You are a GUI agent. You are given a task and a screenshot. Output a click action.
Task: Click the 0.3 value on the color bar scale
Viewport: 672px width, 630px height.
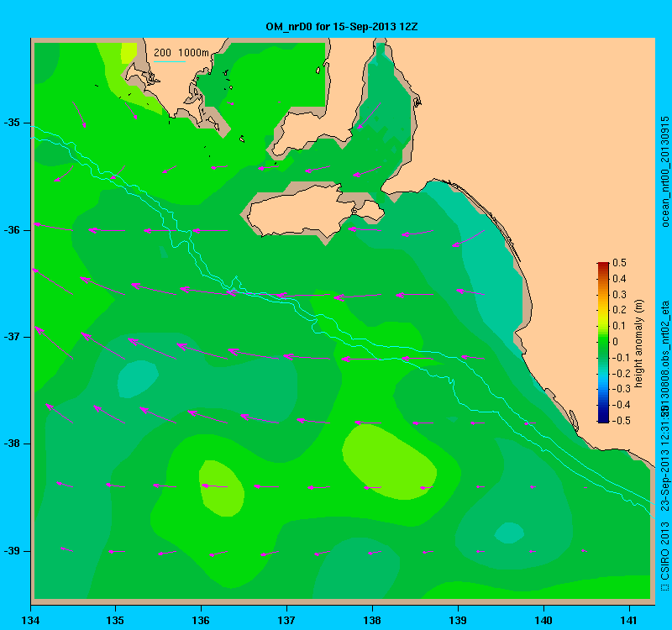tap(619, 295)
